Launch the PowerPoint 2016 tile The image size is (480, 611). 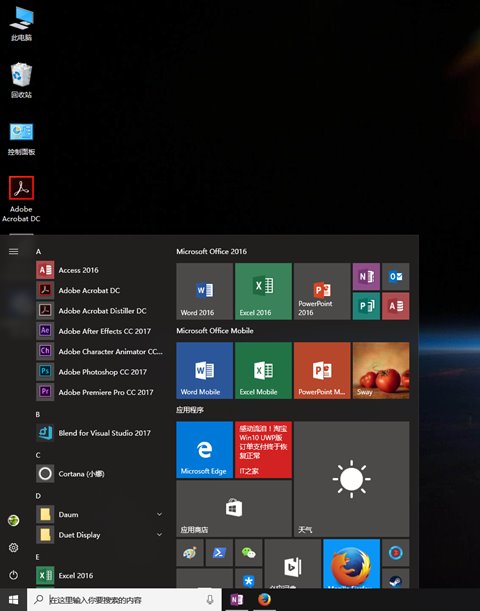coord(322,291)
